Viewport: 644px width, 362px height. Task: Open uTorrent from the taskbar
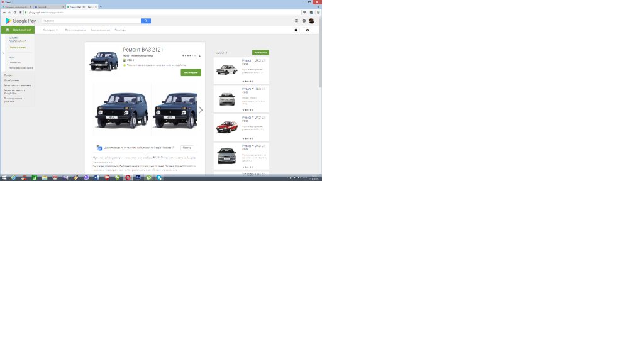pyautogui.click(x=148, y=178)
